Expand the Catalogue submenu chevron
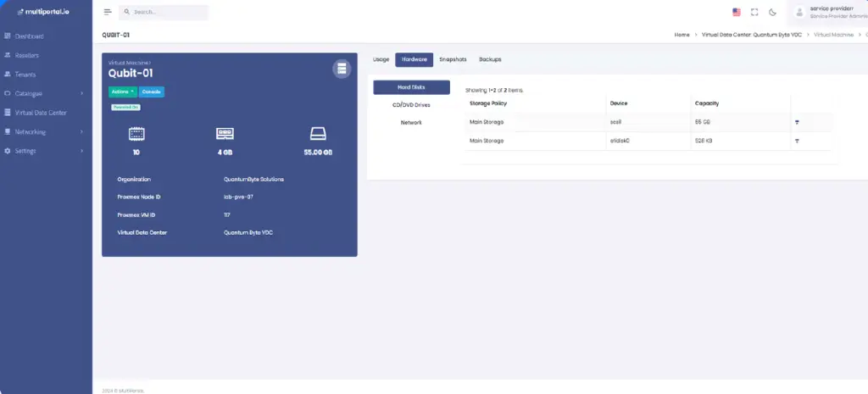This screenshot has height=394, width=868. [82, 93]
